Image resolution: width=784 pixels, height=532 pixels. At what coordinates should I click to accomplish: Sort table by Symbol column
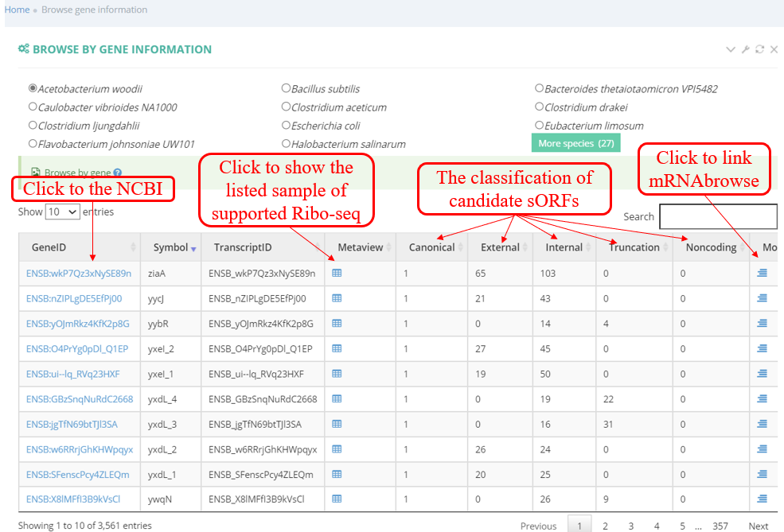pyautogui.click(x=170, y=247)
